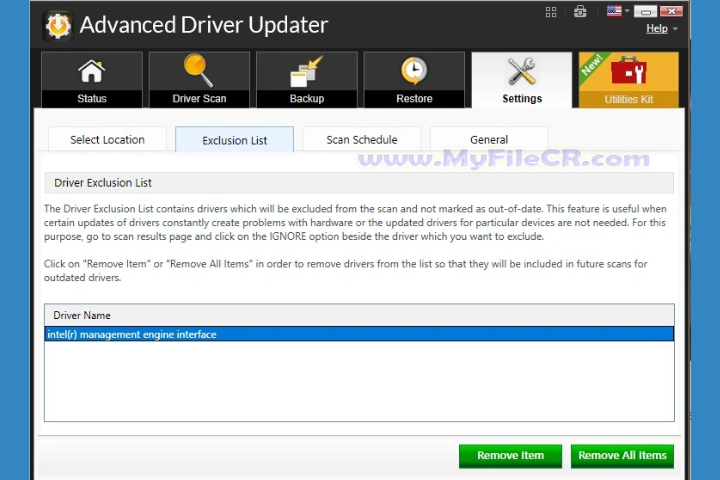720x480 pixels.
Task: Switch to the General tab
Action: [x=489, y=139]
